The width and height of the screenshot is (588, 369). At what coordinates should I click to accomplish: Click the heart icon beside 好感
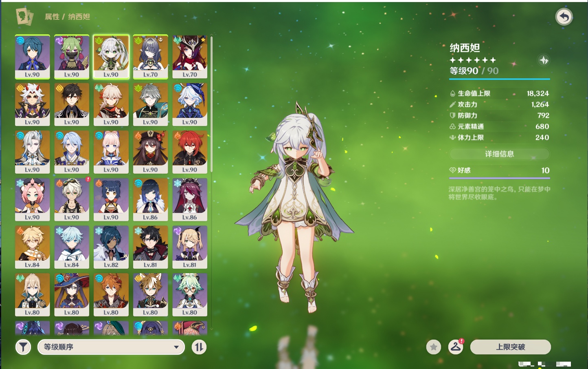[452, 170]
